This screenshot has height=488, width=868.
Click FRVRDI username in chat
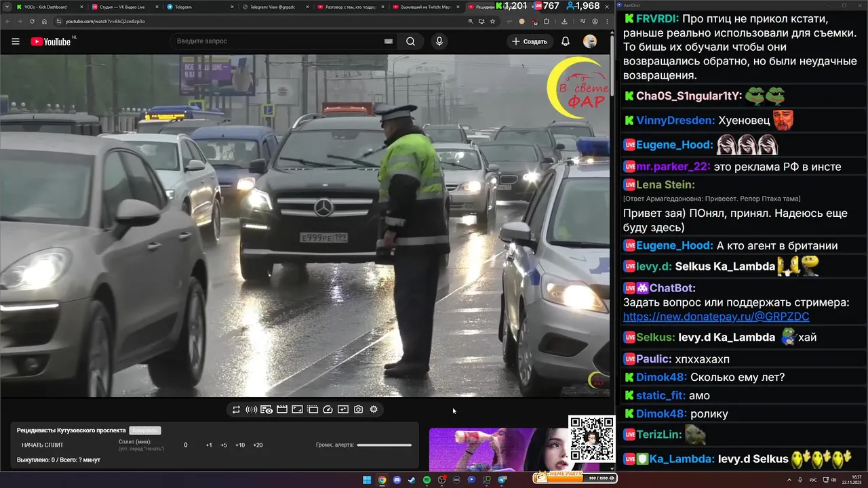[x=655, y=18]
